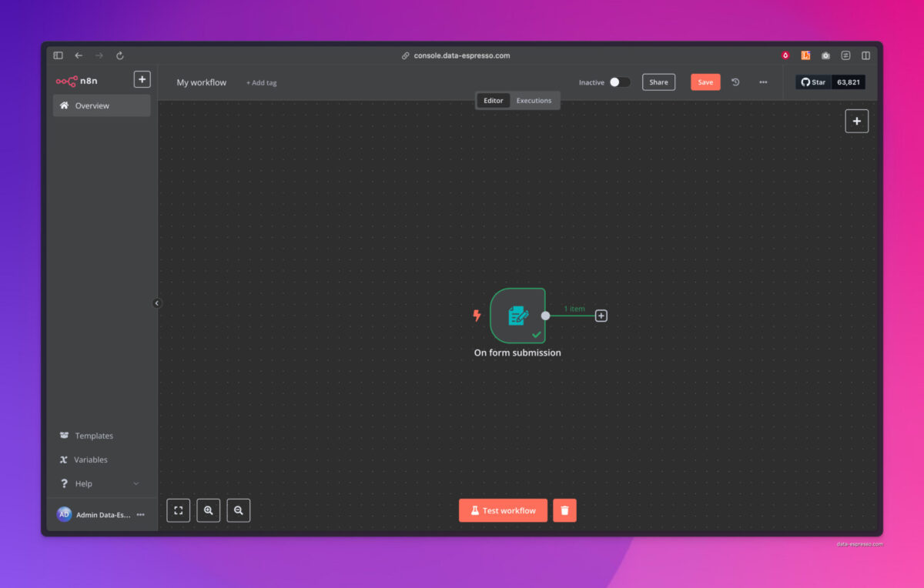The width and height of the screenshot is (924, 588).
Task: Click the zoom out magnifier icon
Action: pyautogui.click(x=239, y=510)
